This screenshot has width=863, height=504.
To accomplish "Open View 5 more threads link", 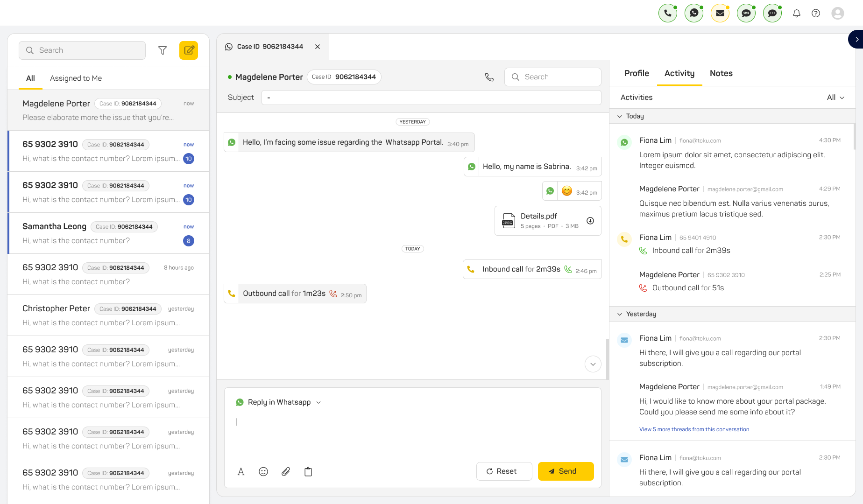I will (694, 429).
